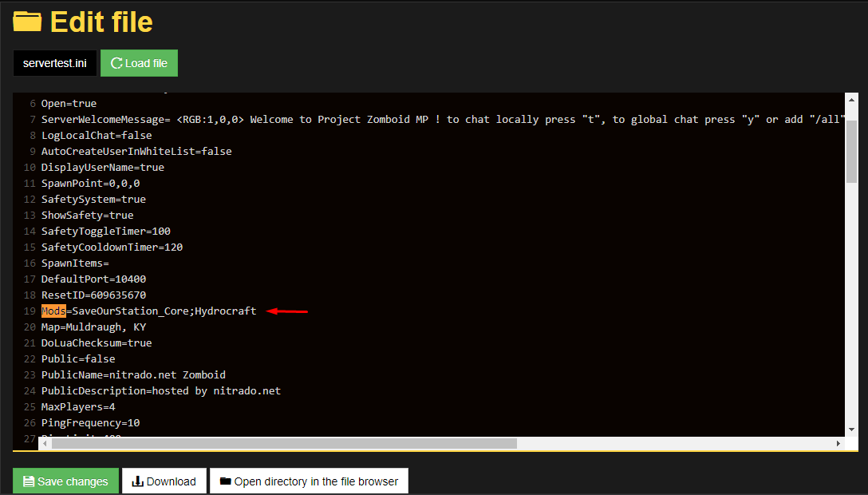This screenshot has height=495, width=868.
Task: Click the Map=Muldraugh, KY line
Action: [93, 327]
